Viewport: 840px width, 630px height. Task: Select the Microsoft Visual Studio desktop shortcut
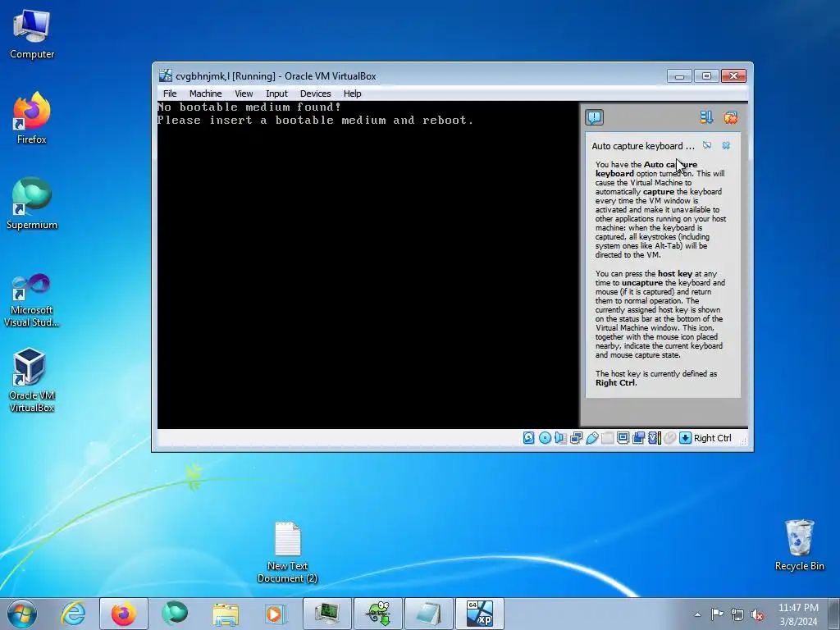tap(32, 300)
